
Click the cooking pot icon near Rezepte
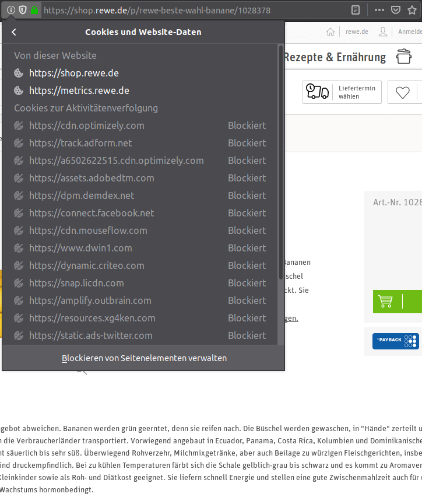coord(404,57)
